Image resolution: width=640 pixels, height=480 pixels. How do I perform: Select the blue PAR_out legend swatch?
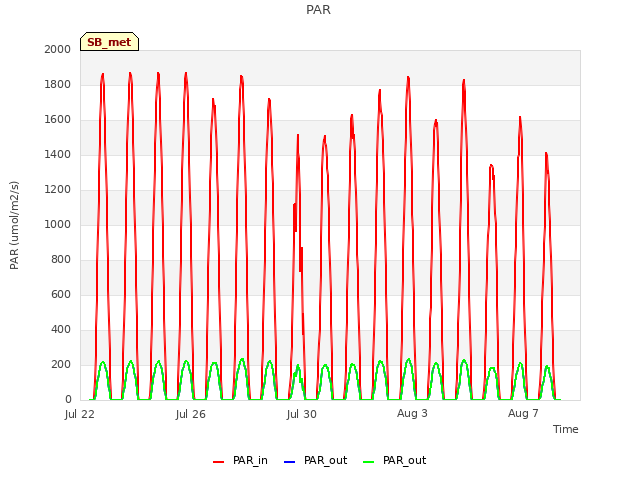289,462
